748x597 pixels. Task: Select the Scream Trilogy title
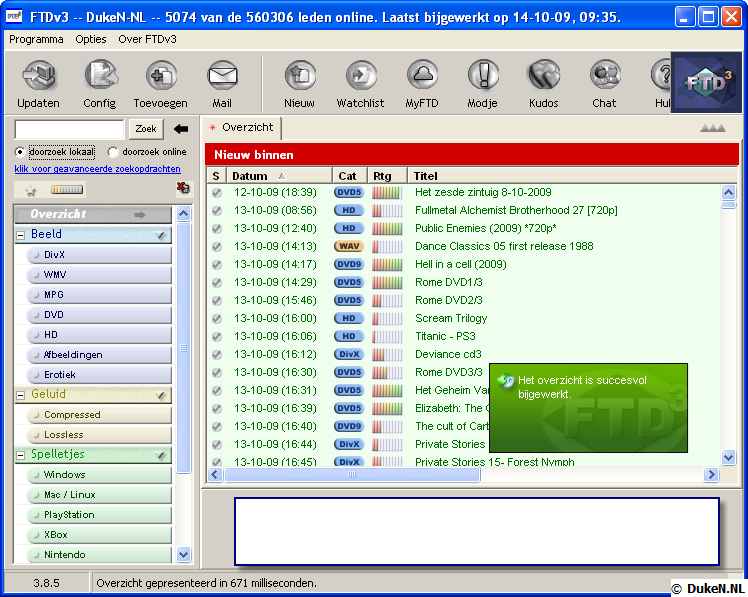(451, 318)
